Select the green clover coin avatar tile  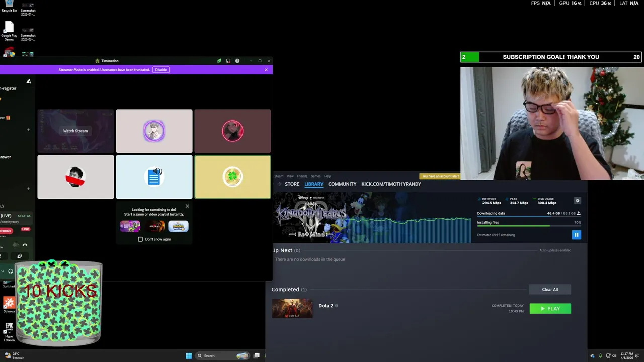tap(232, 176)
